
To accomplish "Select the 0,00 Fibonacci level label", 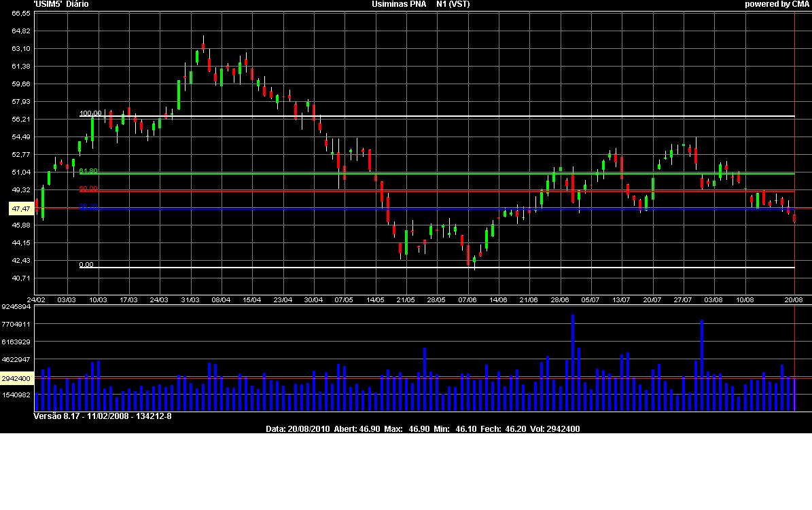I will (86, 265).
